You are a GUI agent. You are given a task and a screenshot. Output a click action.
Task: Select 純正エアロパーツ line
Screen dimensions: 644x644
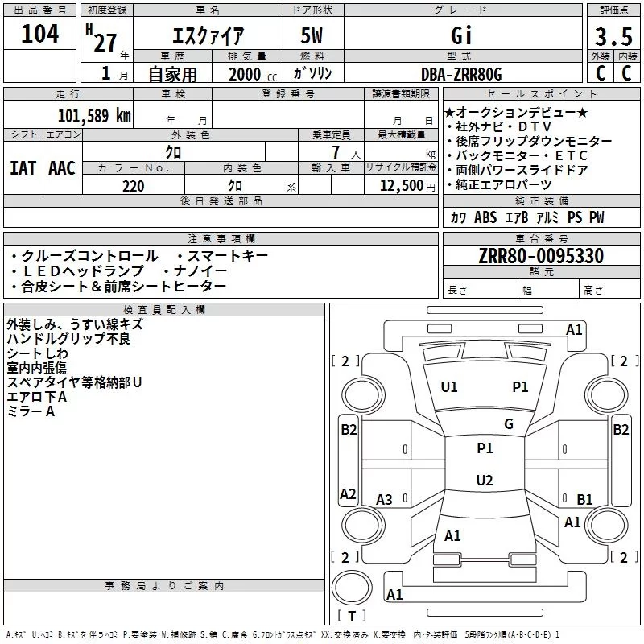pyautogui.click(x=499, y=184)
